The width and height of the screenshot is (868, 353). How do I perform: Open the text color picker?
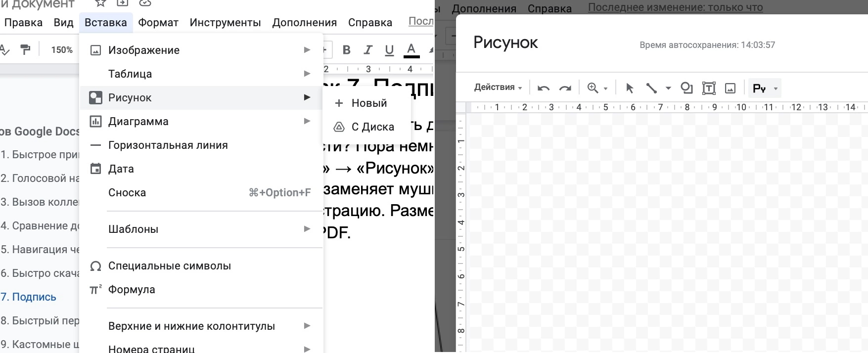tap(411, 50)
